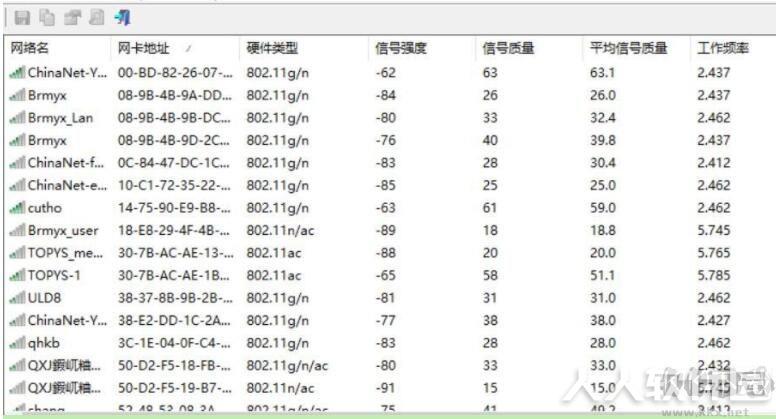Click frequency value 5.765

click(x=714, y=253)
